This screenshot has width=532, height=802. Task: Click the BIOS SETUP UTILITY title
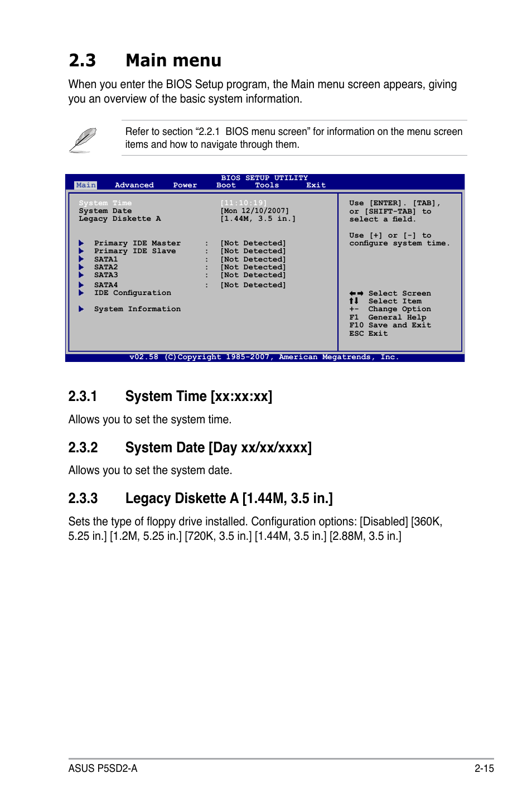(264, 178)
